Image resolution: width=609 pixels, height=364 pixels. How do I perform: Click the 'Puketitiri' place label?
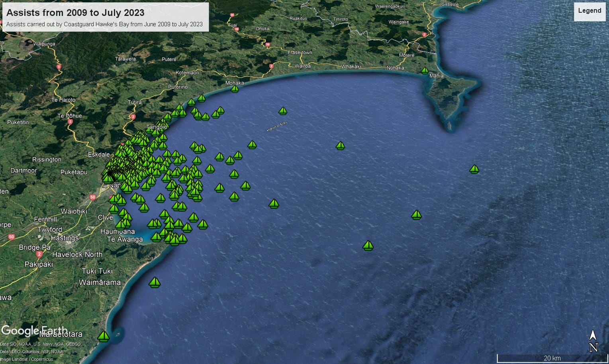click(x=18, y=122)
